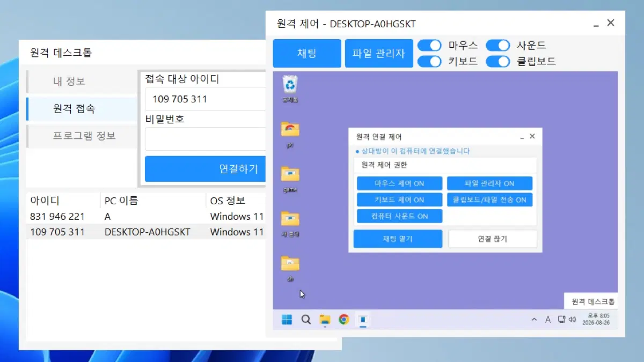644x362 pixels.
Task: Toggle the 클립보드 switch
Action: [498, 61]
